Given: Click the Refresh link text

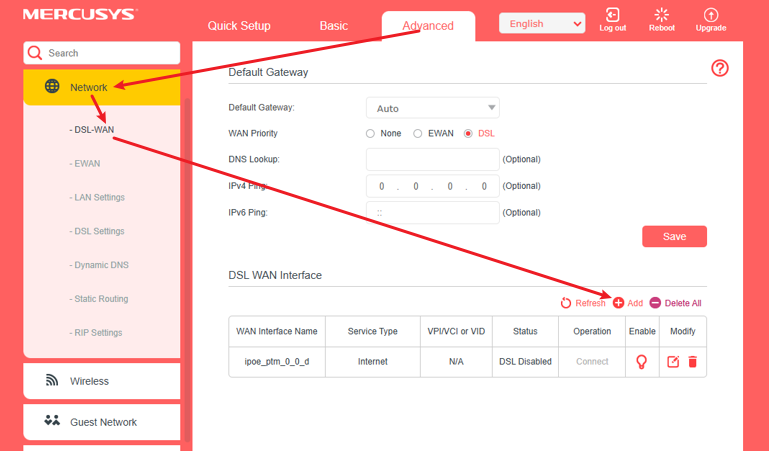Looking at the screenshot, I should click(x=590, y=303).
